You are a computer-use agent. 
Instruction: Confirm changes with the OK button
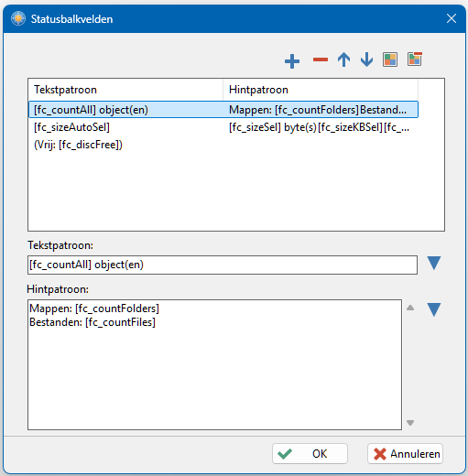[x=310, y=454]
